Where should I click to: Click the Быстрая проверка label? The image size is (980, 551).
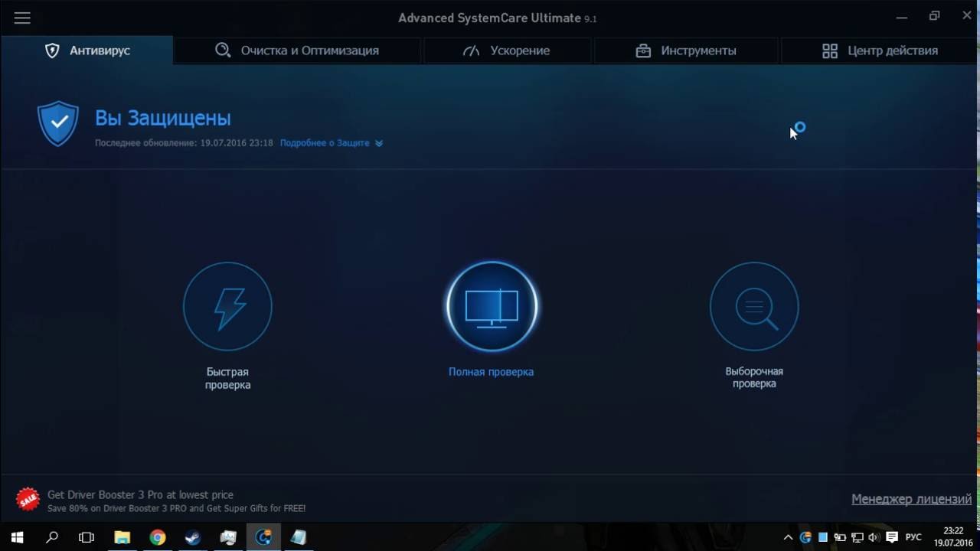[x=227, y=378]
